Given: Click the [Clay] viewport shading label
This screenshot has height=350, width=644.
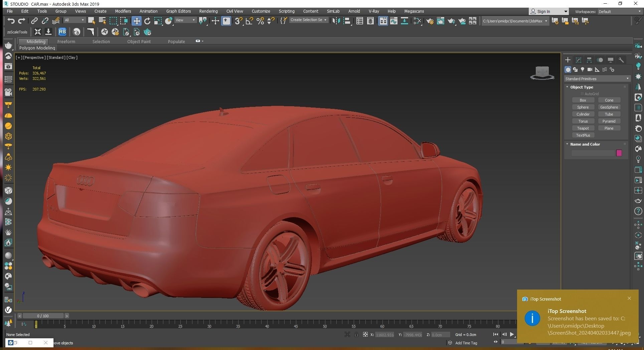Looking at the screenshot, I should (x=72, y=57).
